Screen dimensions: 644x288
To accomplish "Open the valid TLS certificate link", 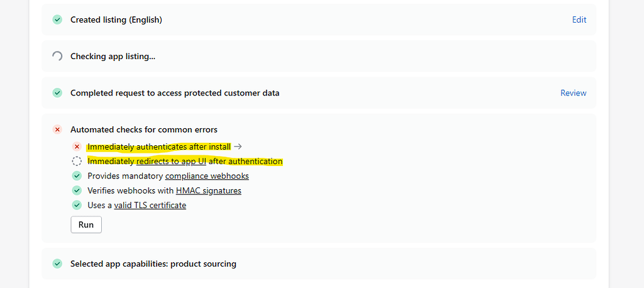I will [x=150, y=205].
